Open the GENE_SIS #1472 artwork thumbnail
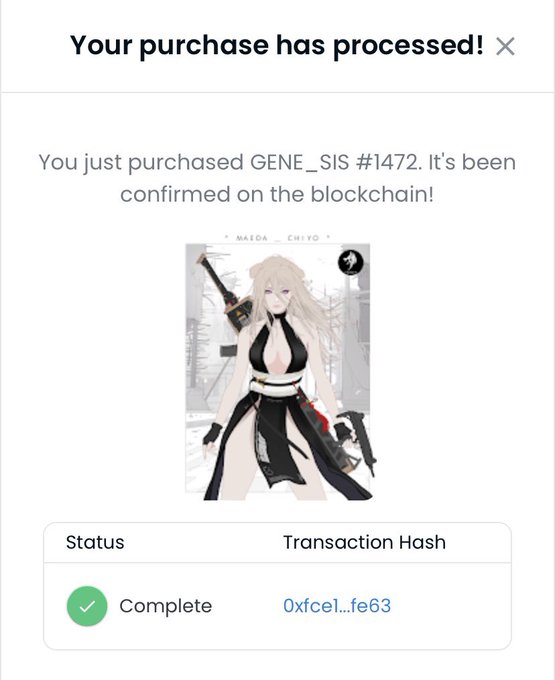The width and height of the screenshot is (555, 680). pos(278,368)
